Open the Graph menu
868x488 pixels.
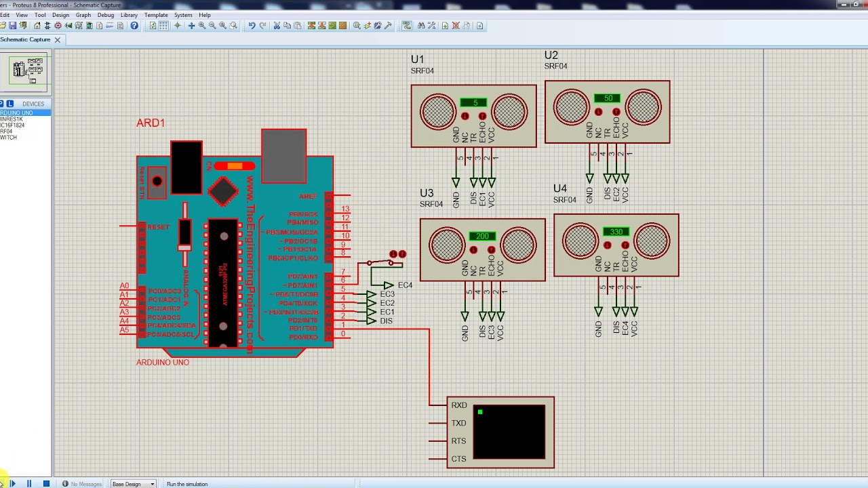pyautogui.click(x=83, y=15)
